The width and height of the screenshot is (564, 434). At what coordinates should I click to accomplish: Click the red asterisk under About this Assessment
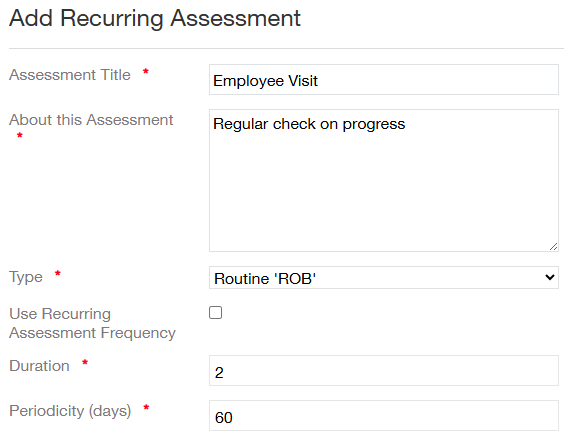pyautogui.click(x=20, y=136)
